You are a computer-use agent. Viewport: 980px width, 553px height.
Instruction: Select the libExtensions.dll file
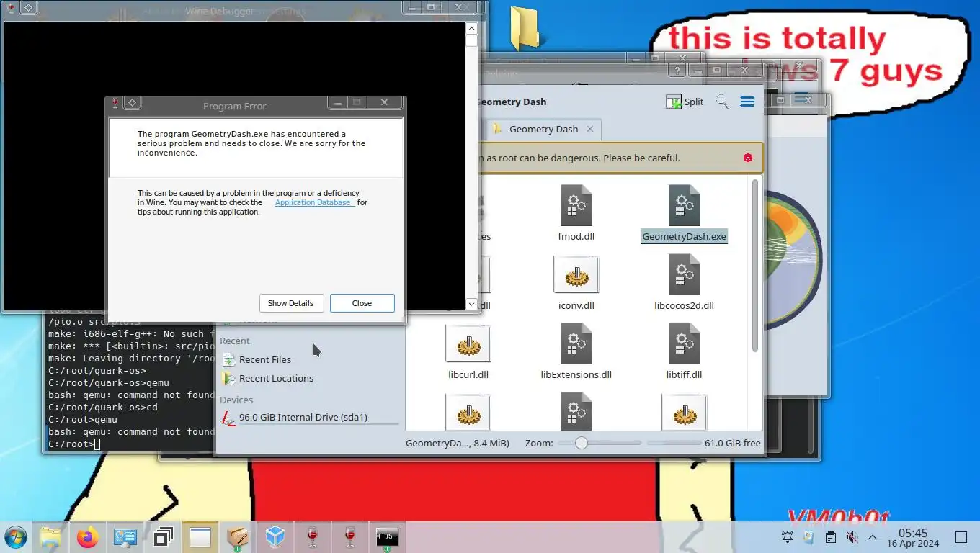coord(576,352)
